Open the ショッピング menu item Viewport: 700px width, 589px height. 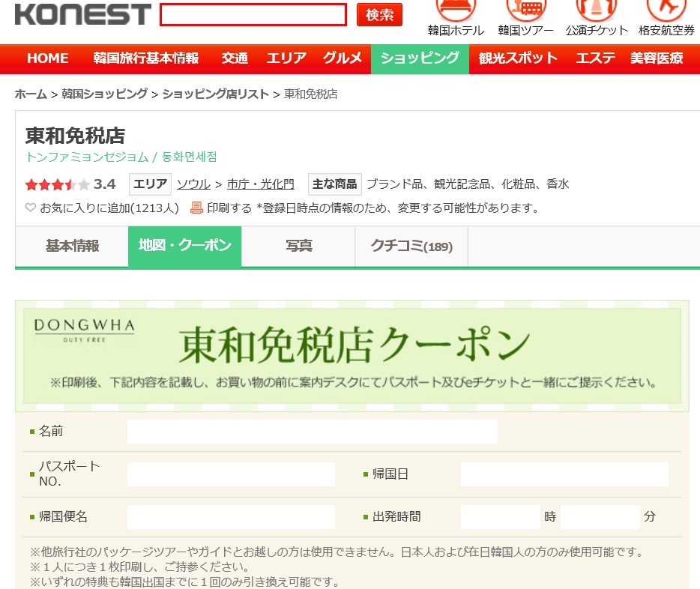[x=420, y=58]
